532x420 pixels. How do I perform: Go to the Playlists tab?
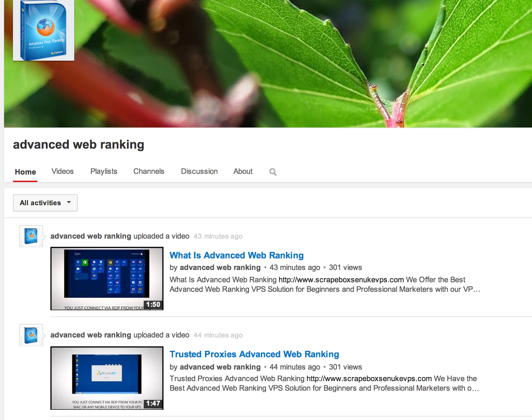tap(104, 171)
